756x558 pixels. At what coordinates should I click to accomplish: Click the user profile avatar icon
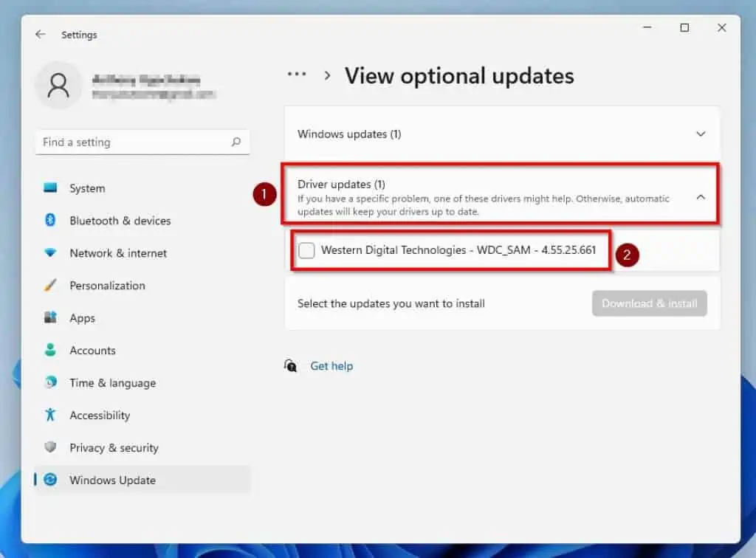click(58, 86)
